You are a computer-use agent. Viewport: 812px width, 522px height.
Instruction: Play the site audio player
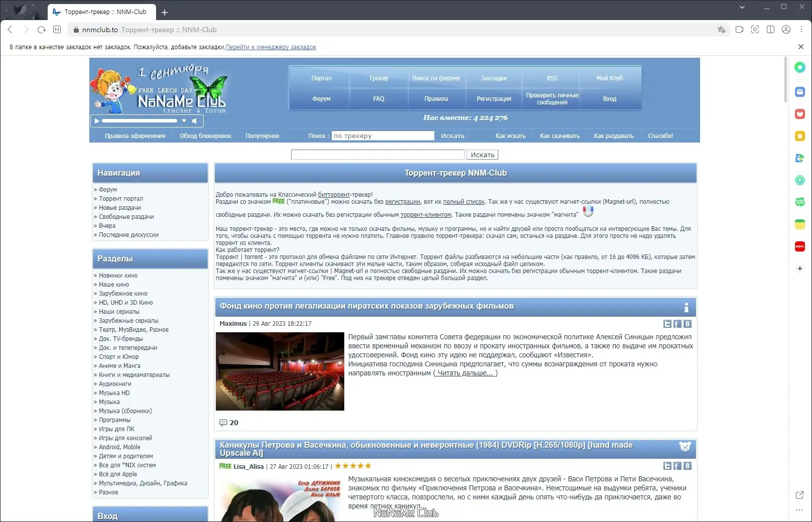tap(96, 120)
